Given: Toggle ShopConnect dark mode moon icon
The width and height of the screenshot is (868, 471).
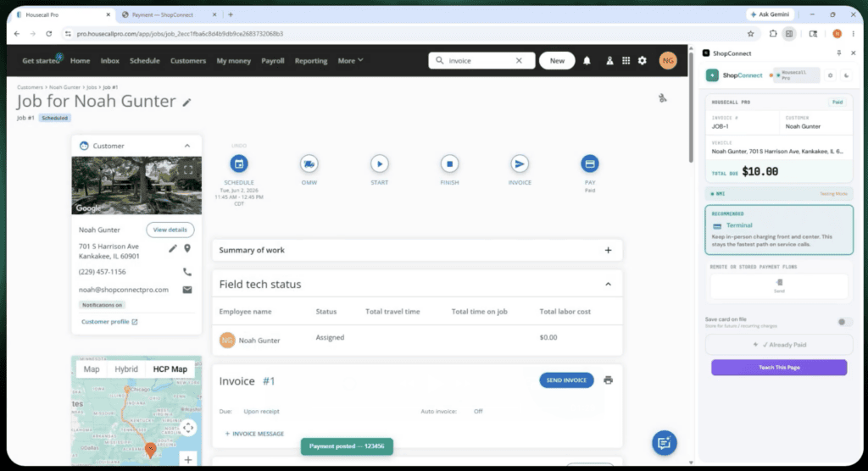Looking at the screenshot, I should click(846, 75).
